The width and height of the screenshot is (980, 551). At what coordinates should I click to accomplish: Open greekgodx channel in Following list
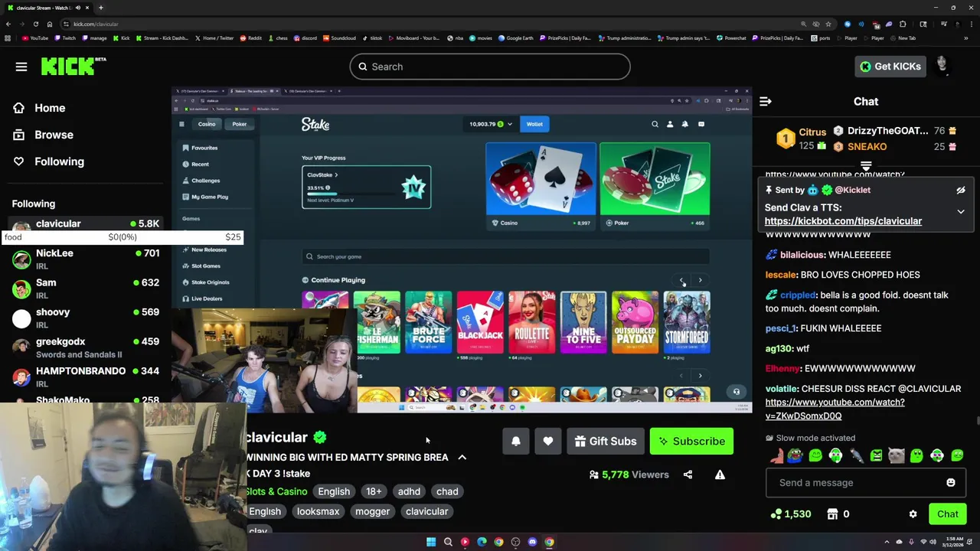[86, 347]
